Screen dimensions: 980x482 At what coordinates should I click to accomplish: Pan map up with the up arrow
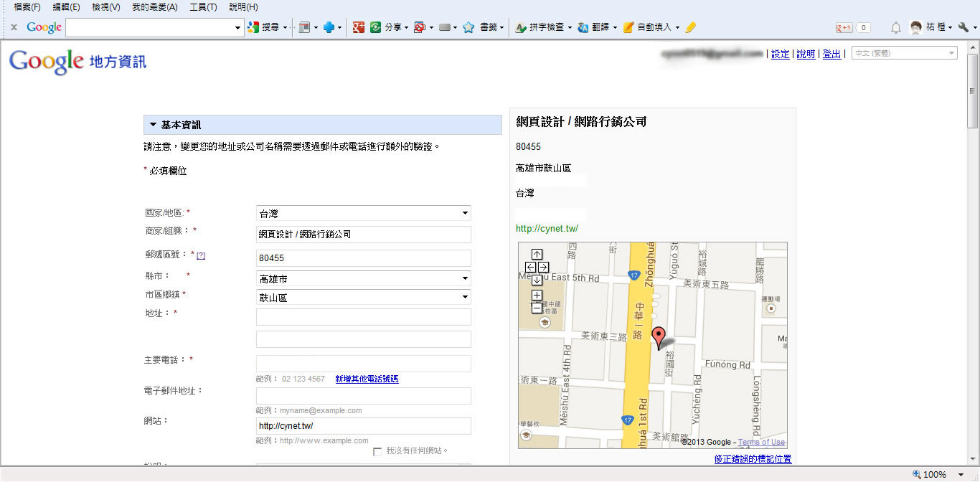pos(537,254)
